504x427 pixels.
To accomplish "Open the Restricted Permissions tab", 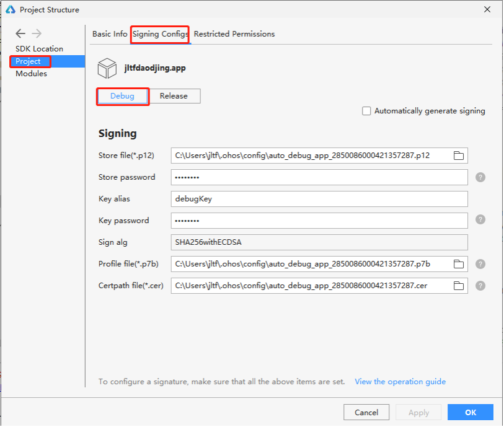I will click(x=234, y=34).
